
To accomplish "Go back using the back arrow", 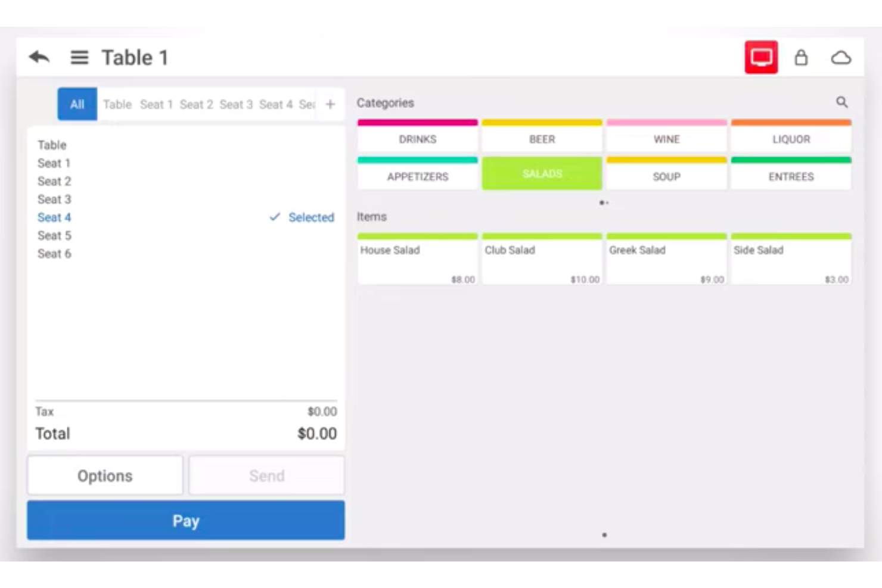I will [x=38, y=57].
